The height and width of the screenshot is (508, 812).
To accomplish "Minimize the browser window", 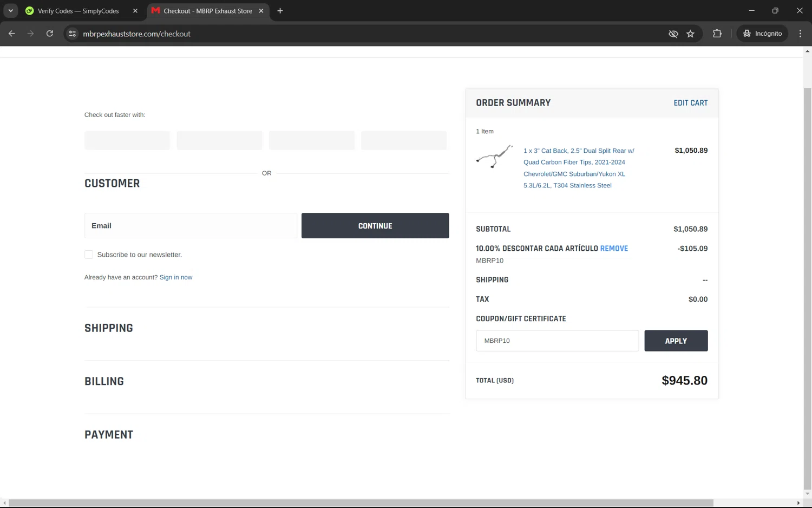I will 751,11.
